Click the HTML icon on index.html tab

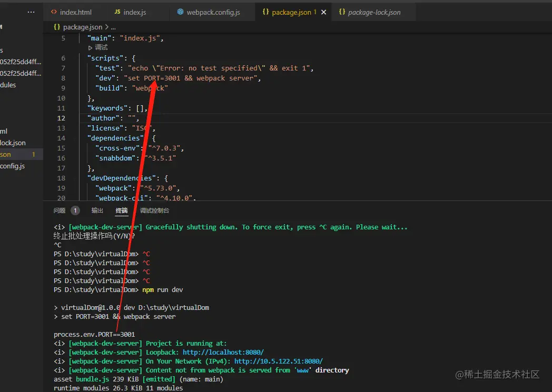coord(54,12)
